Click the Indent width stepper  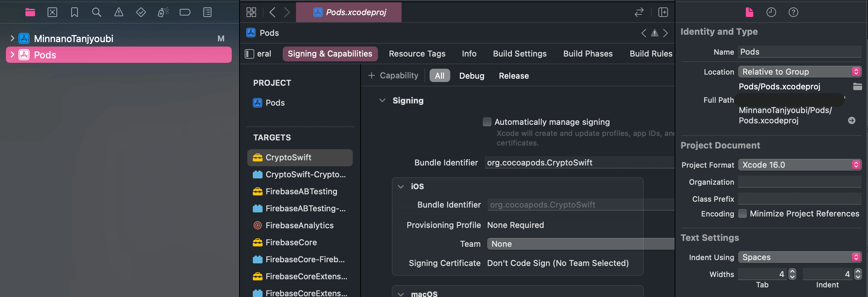(x=858, y=274)
